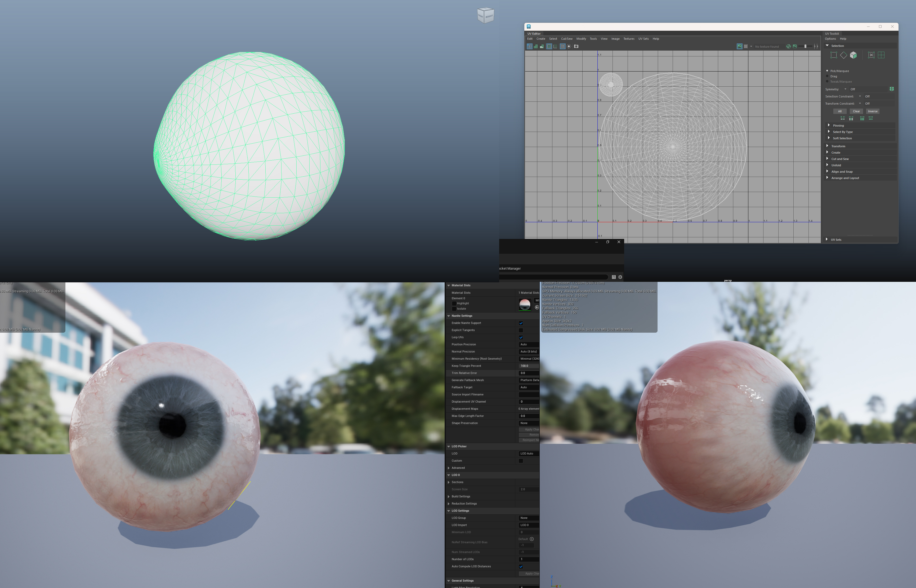This screenshot has height=588, width=916.
Task: Toggle the grid display icon in UV Editor toolbar
Action: coord(562,46)
